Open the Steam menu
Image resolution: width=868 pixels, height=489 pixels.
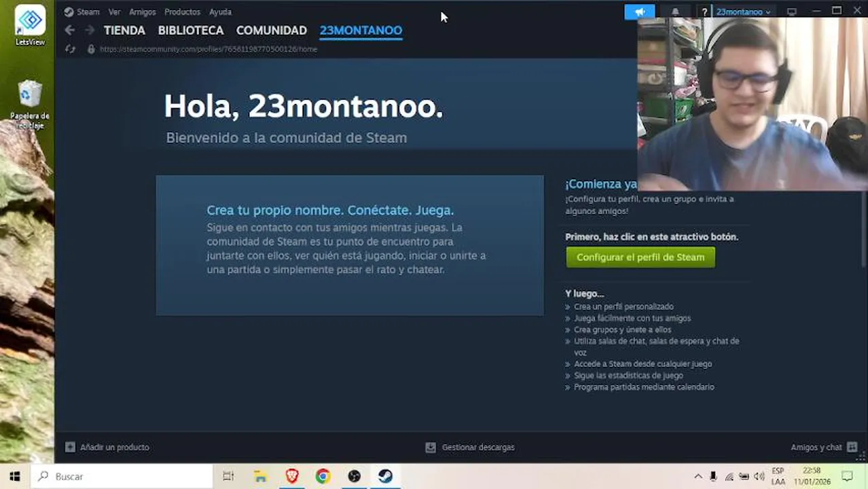coord(87,12)
